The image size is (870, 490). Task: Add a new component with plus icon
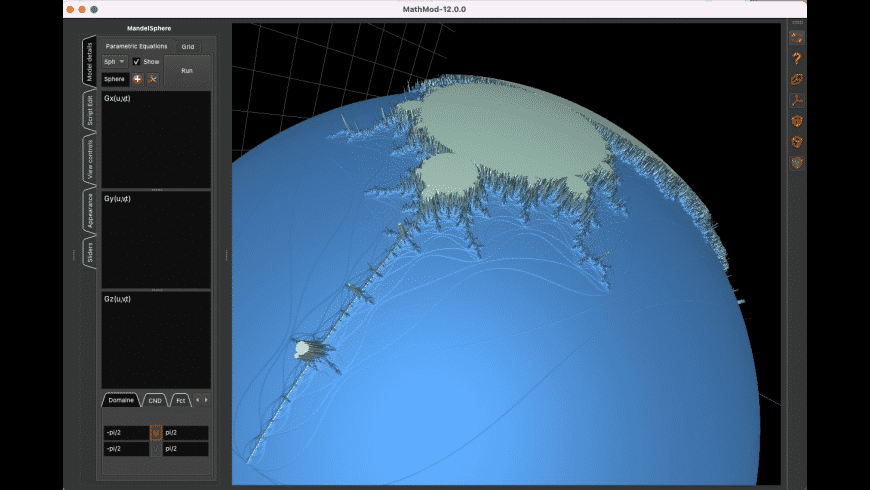coord(137,79)
